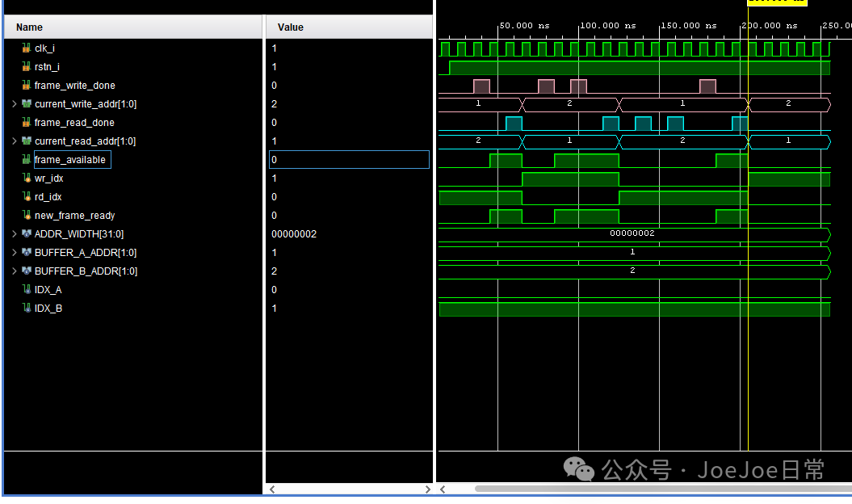Image resolution: width=852 pixels, height=504 pixels.
Task: Select the highlighted frame_available signal name
Action: coord(70,160)
